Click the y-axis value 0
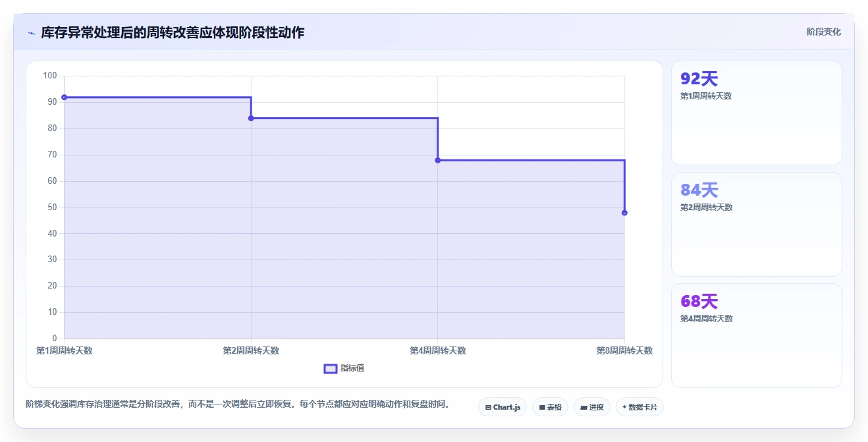868x442 pixels. click(x=55, y=339)
